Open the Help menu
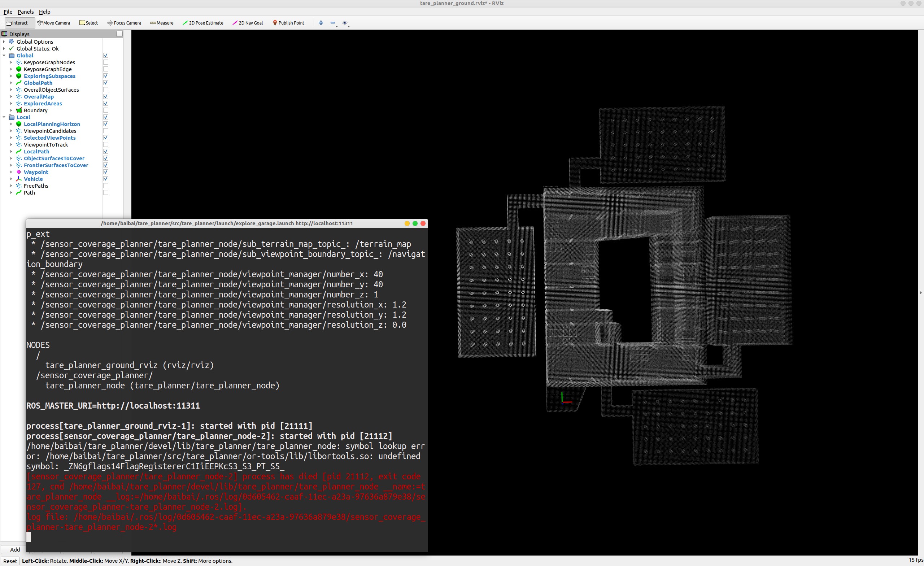924x566 pixels. coord(44,12)
